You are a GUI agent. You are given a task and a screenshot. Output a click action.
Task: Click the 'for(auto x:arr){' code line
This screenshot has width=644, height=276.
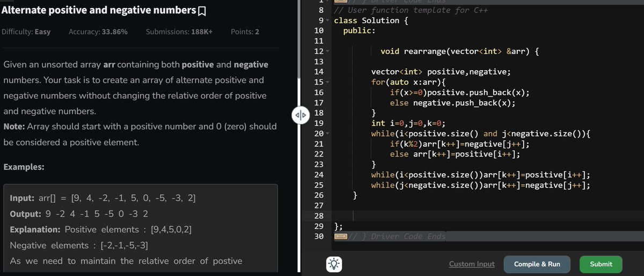coord(408,83)
